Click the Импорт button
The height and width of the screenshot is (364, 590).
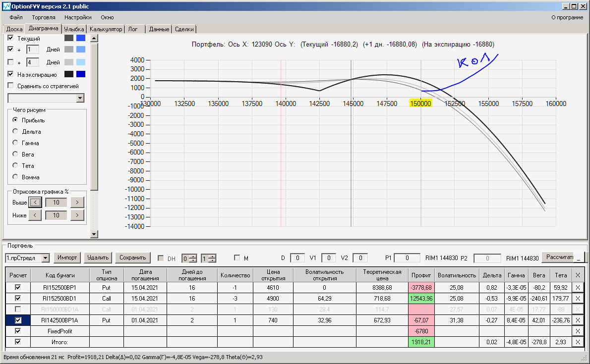coord(67,258)
